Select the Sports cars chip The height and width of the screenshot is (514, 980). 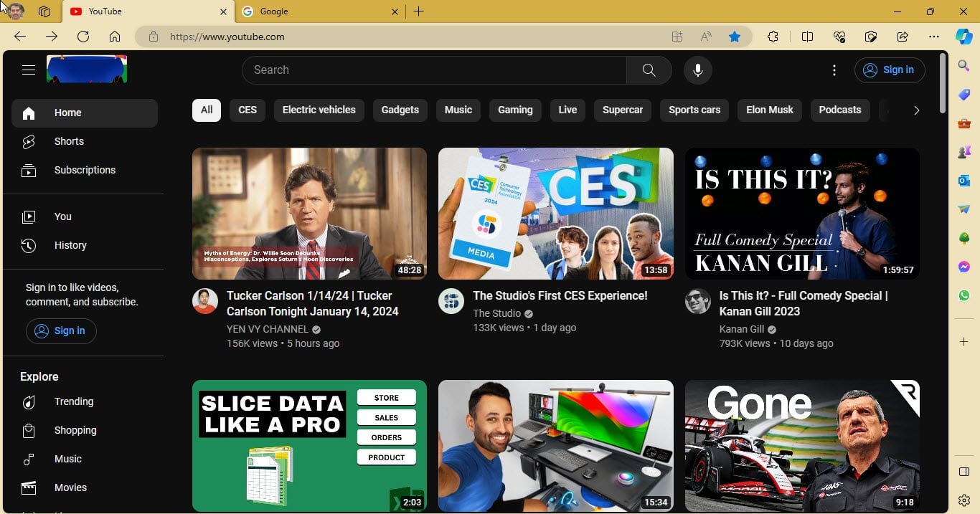[694, 110]
